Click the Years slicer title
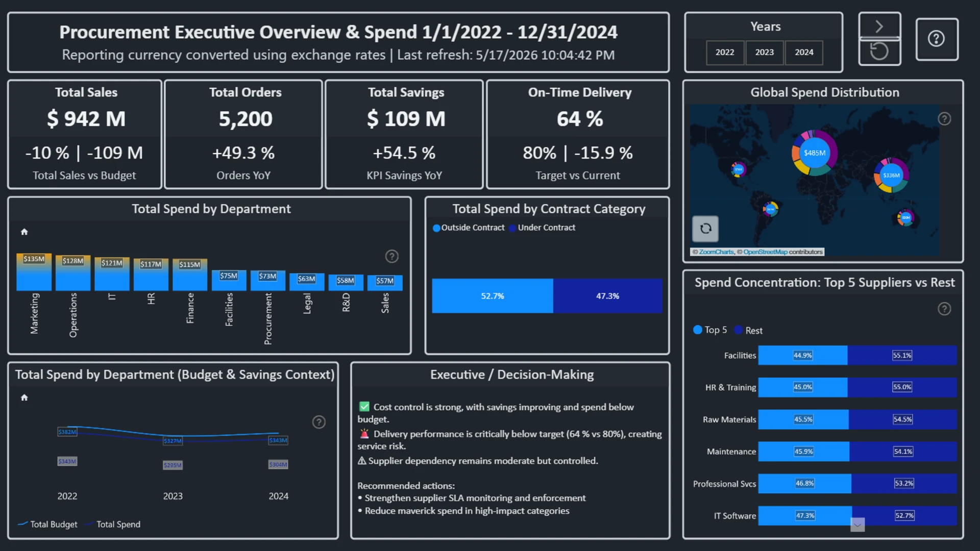The image size is (980, 551). [765, 27]
